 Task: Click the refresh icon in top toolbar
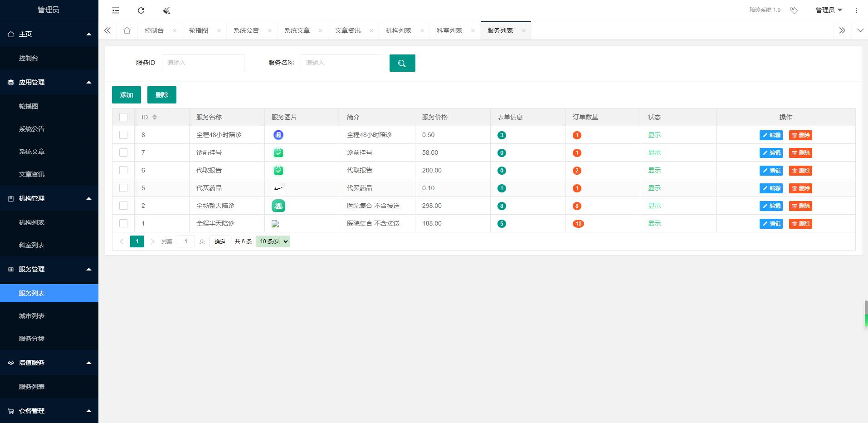click(x=141, y=10)
